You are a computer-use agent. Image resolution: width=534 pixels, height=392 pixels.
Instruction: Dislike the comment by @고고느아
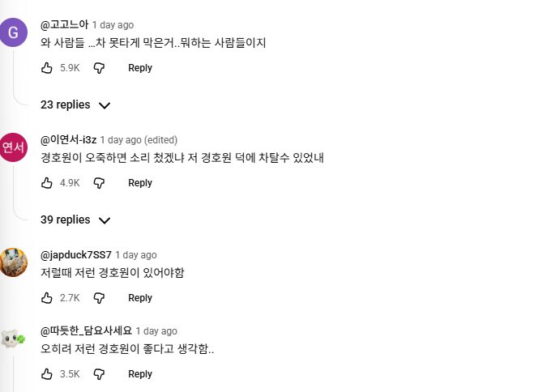99,68
